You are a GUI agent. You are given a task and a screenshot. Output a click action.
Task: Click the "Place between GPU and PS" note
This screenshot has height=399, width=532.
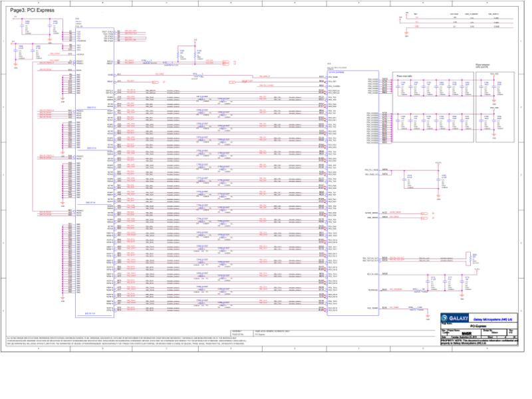pos(483,66)
